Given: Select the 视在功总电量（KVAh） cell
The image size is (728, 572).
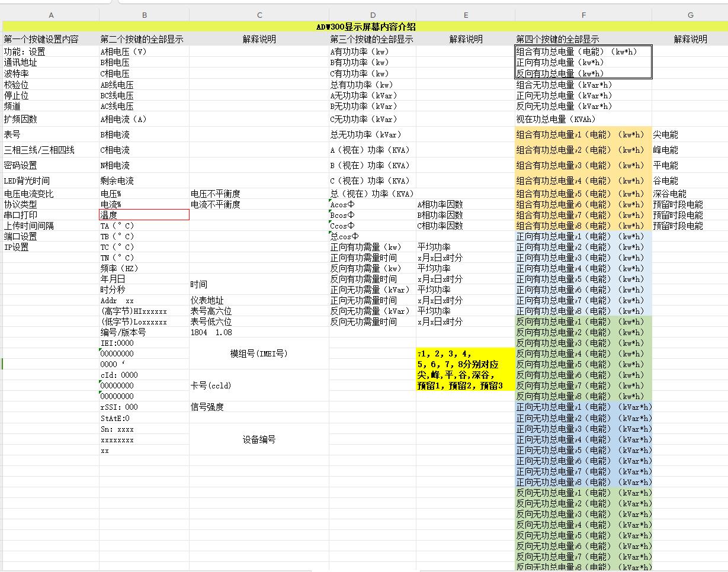Looking at the screenshot, I should coord(583,119).
